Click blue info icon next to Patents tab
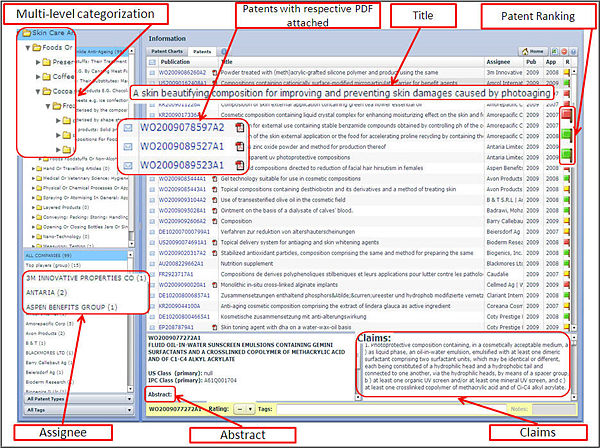Image resolution: width=600 pixels, height=448 pixels. point(224,51)
